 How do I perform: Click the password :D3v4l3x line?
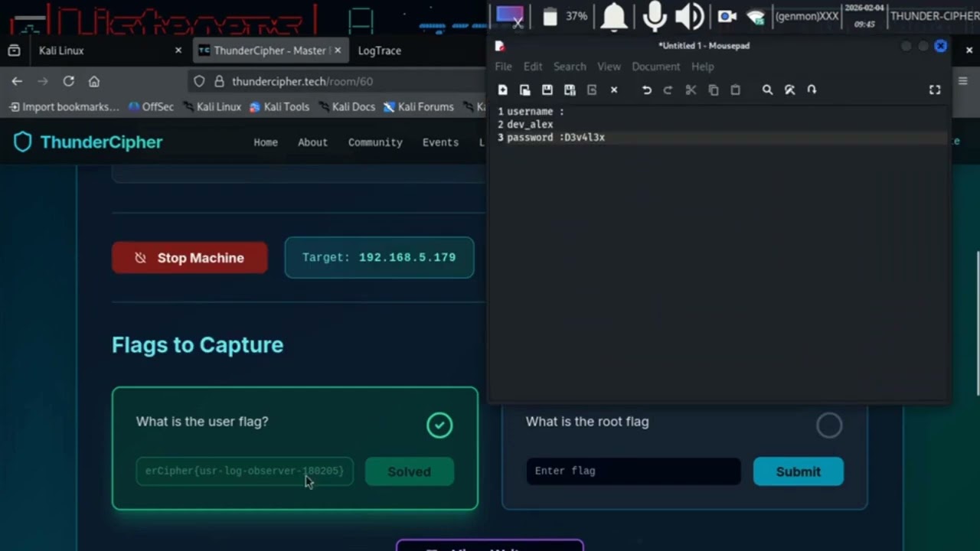[x=556, y=138]
